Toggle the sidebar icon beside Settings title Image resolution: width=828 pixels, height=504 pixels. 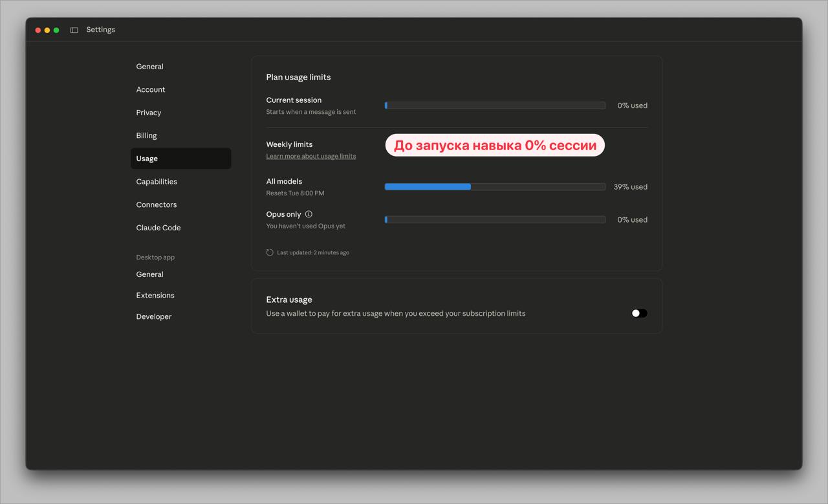[x=74, y=30]
